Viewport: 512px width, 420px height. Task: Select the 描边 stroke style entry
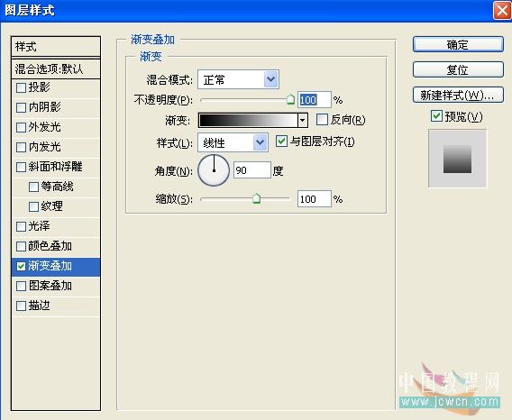56,306
